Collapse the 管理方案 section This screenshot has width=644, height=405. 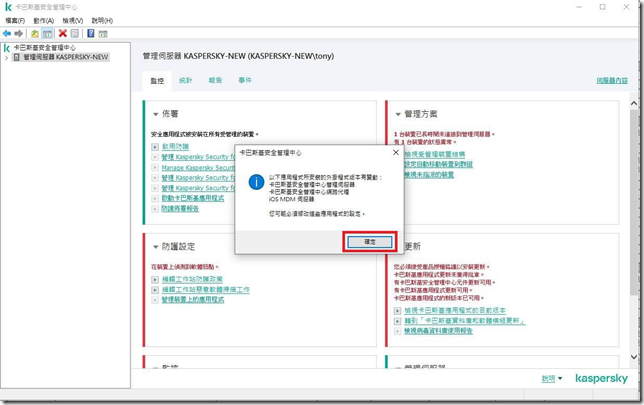pyautogui.click(x=398, y=115)
